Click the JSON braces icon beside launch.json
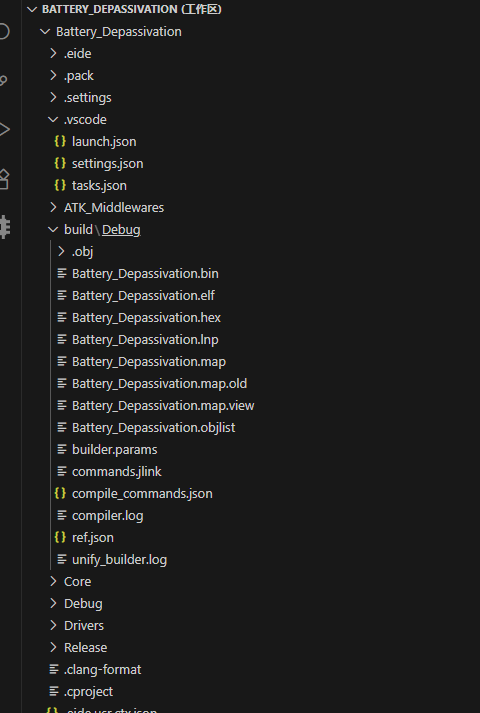This screenshot has height=713, width=480. point(60,141)
